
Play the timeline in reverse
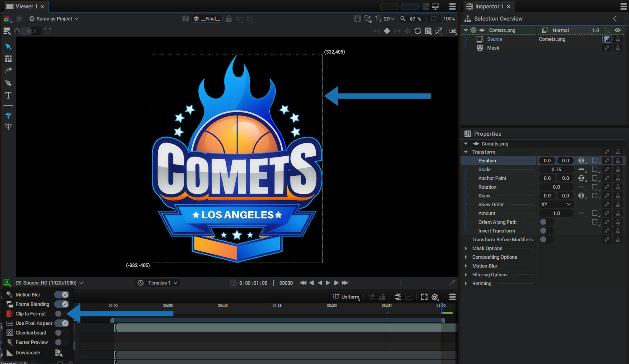[x=320, y=283]
